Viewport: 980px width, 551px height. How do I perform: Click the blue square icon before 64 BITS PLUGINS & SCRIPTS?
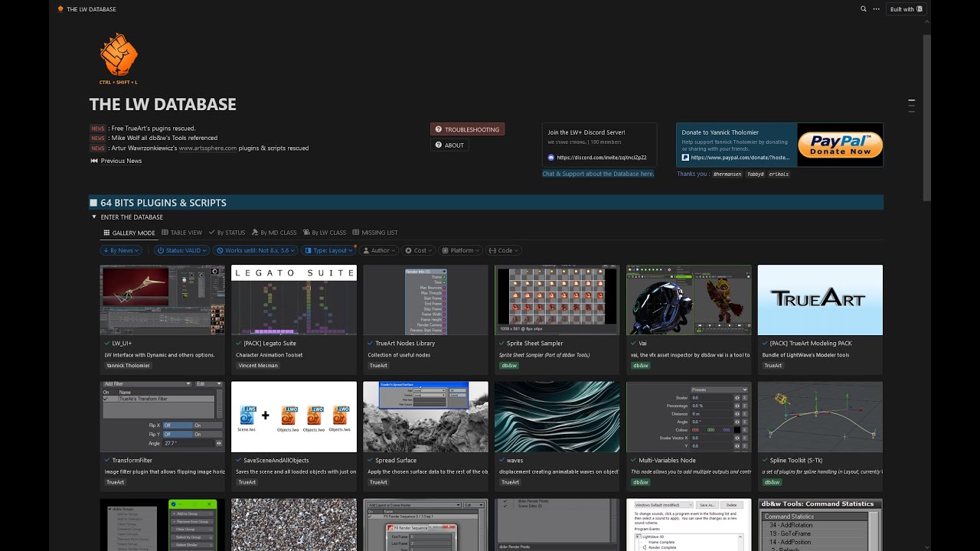coord(93,203)
